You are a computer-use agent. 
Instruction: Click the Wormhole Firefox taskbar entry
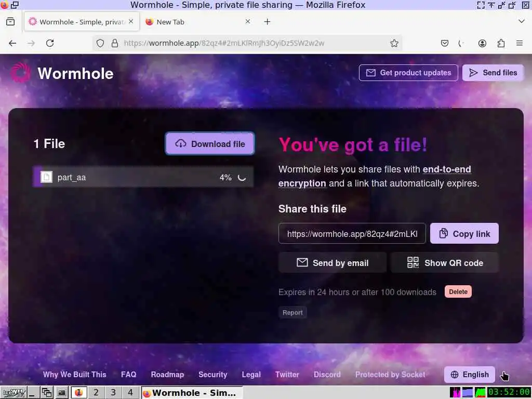coord(192,393)
